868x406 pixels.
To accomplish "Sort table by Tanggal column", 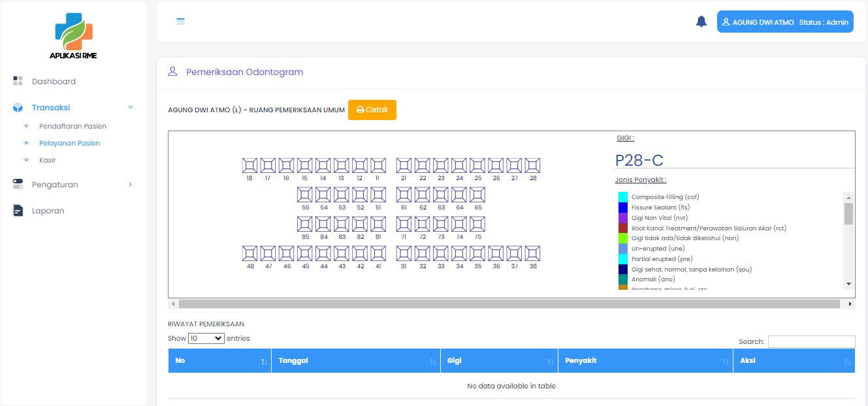I will 355,361.
